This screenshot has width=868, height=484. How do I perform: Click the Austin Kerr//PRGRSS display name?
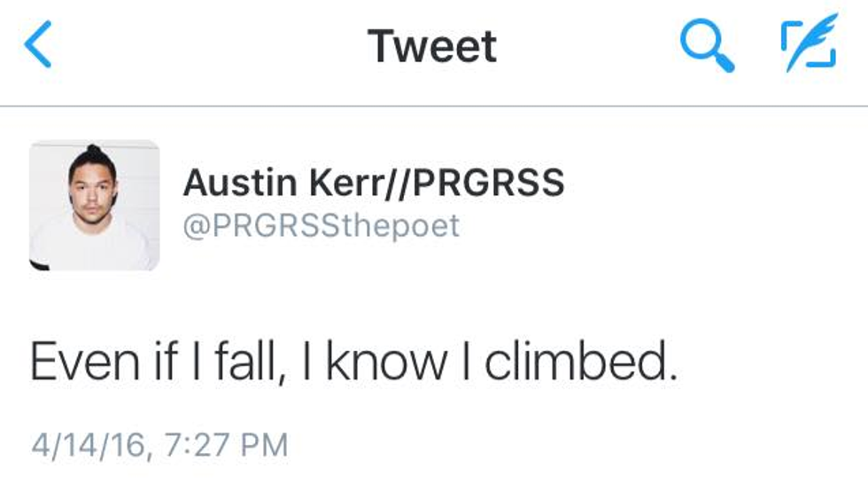point(373,183)
